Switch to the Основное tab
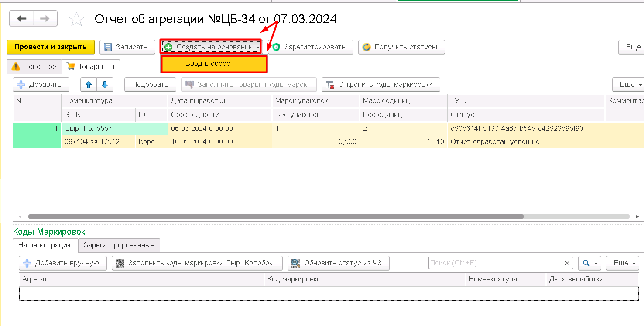 click(x=34, y=66)
